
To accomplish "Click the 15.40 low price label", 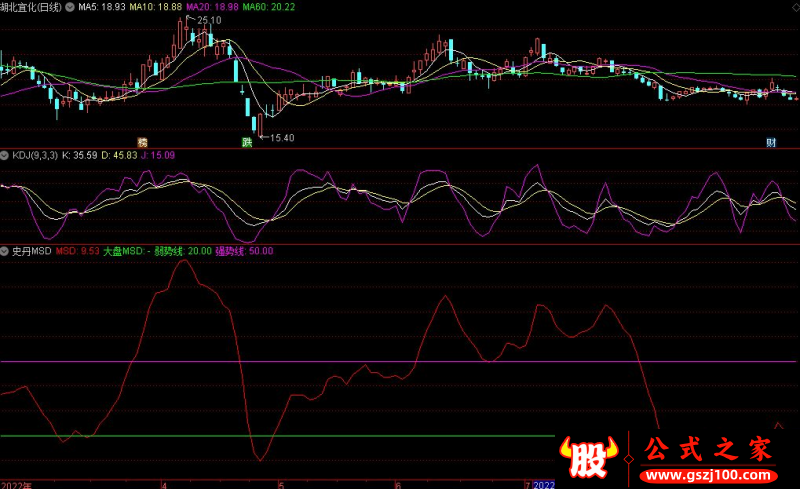I will 282,137.
